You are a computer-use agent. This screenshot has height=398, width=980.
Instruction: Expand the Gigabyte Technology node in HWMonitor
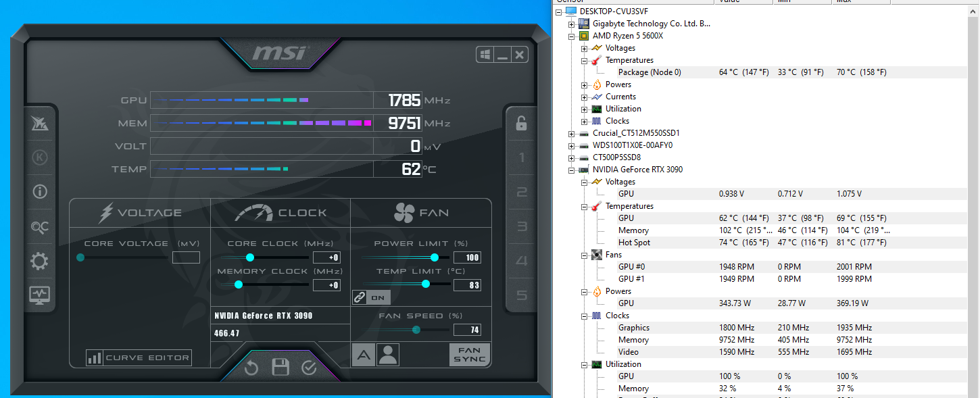coord(572,24)
